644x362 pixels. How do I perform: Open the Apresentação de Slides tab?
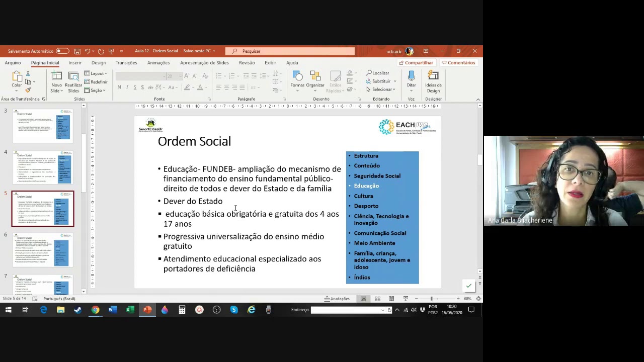click(x=204, y=63)
